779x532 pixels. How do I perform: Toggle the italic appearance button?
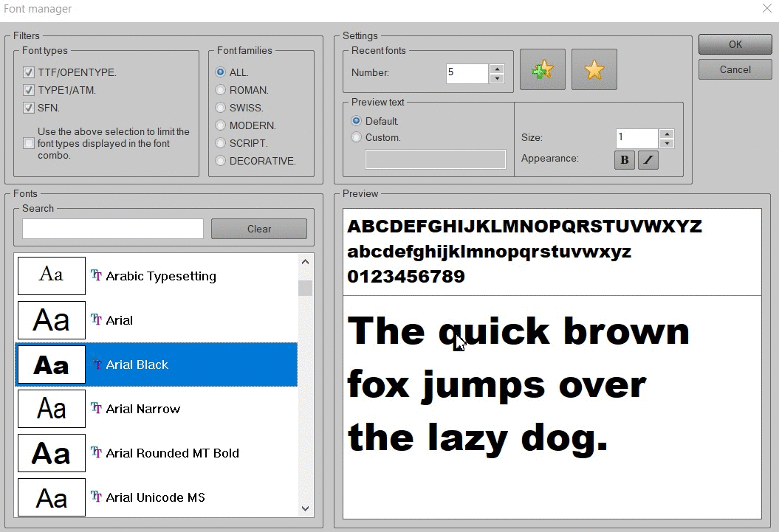648,160
